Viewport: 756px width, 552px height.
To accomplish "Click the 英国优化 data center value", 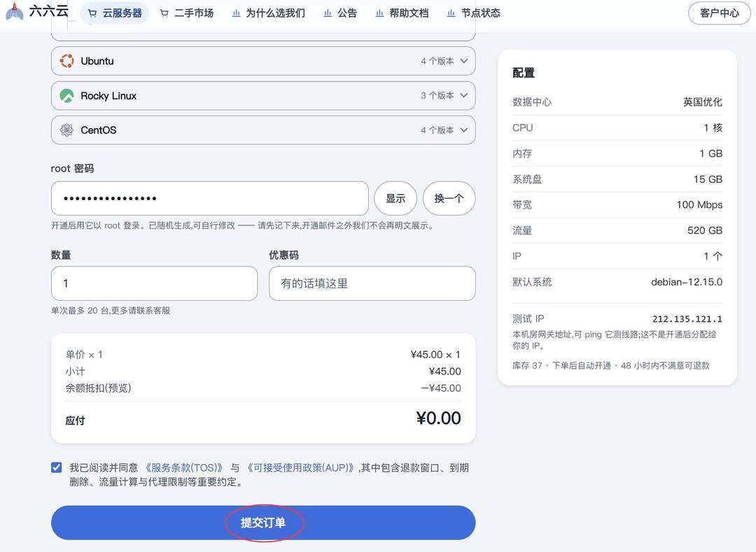I will pos(703,102).
